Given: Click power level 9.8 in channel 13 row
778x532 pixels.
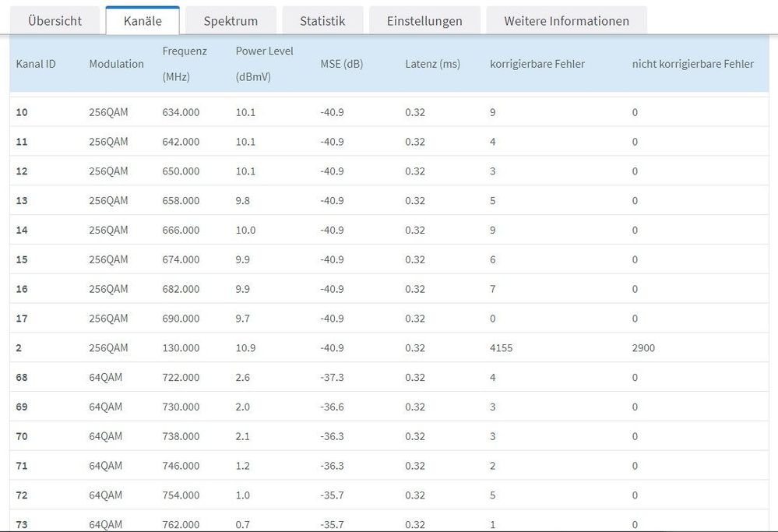Looking at the screenshot, I should (x=243, y=200).
